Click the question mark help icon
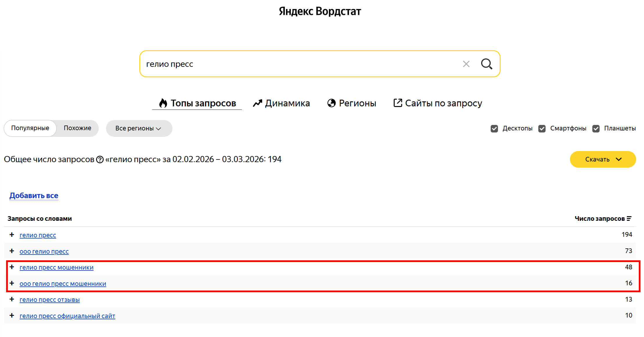The width and height of the screenshot is (644, 337). pos(100,159)
